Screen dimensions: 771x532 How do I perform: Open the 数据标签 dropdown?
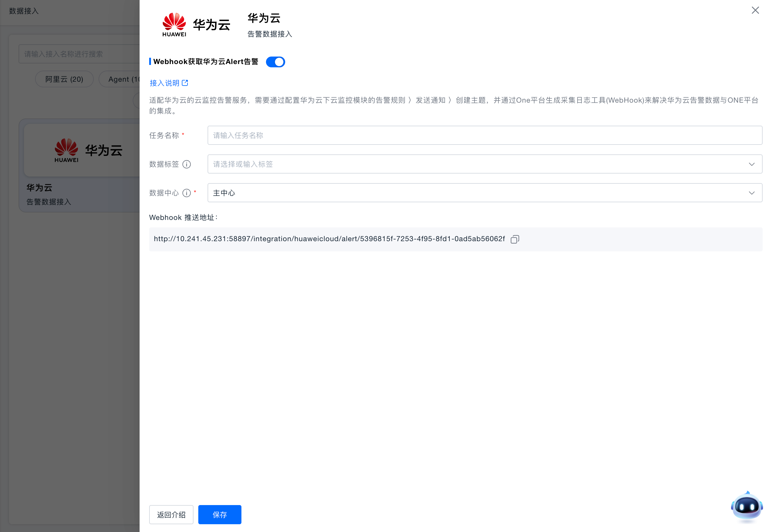pos(484,164)
